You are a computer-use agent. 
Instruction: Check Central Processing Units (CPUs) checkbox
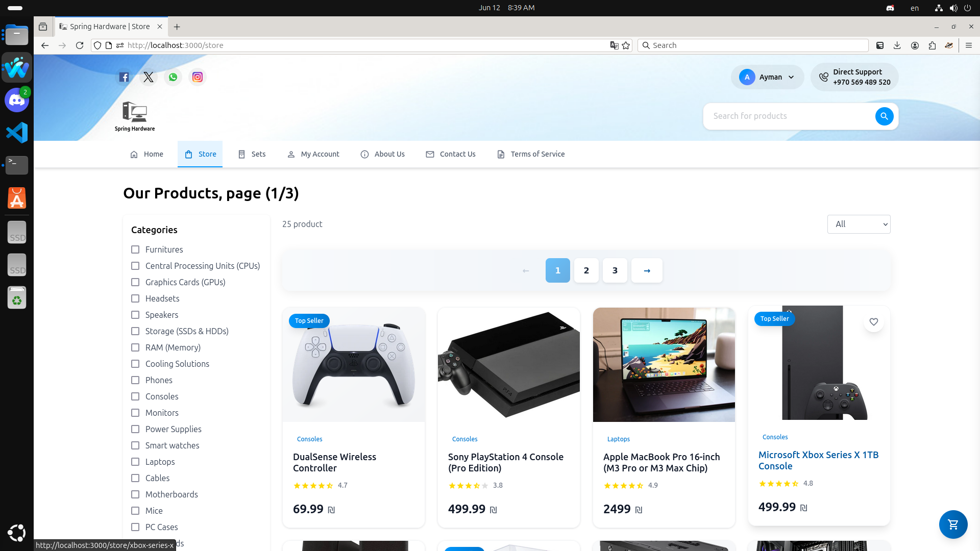coord(135,266)
